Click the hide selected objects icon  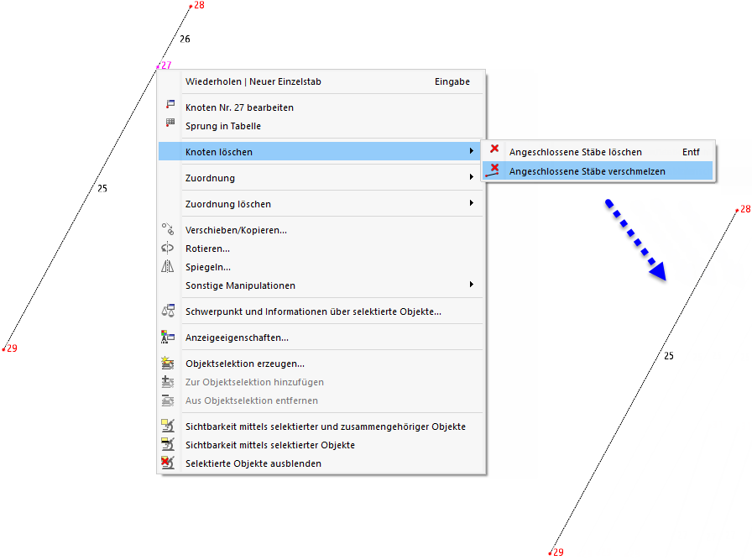point(167,463)
